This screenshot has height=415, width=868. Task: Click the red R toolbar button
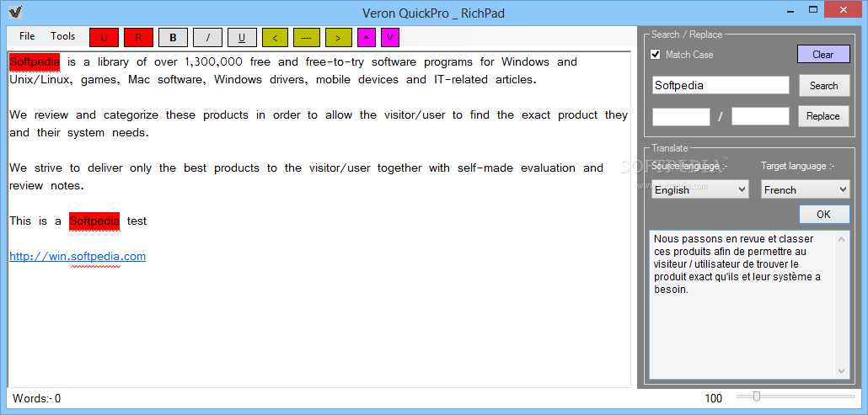(x=138, y=38)
